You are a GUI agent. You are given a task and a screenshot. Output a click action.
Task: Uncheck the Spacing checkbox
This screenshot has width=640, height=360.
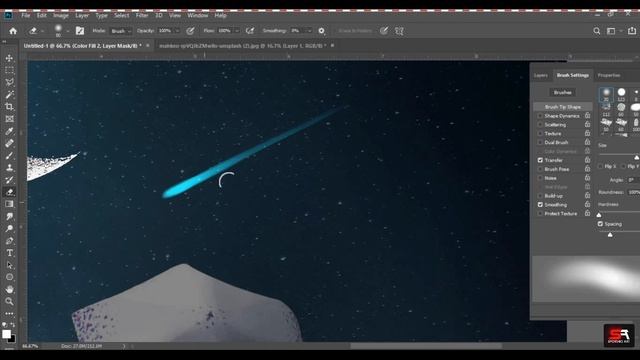600,224
